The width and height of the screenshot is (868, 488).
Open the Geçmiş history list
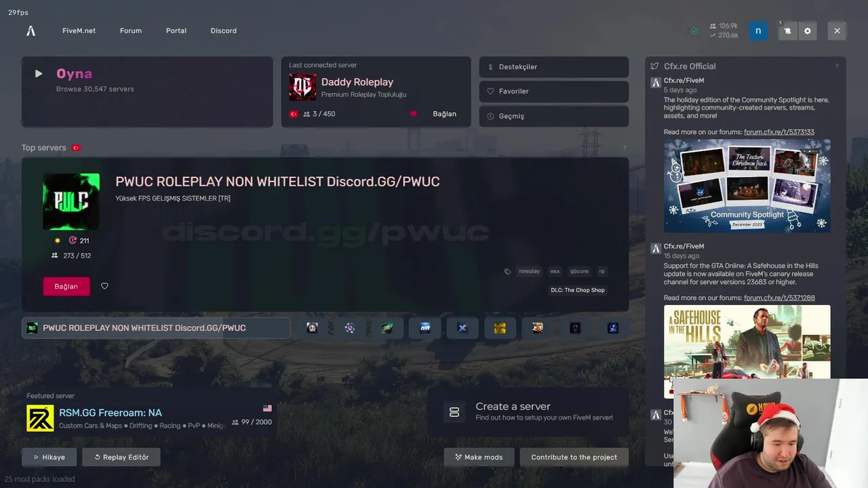tap(553, 116)
